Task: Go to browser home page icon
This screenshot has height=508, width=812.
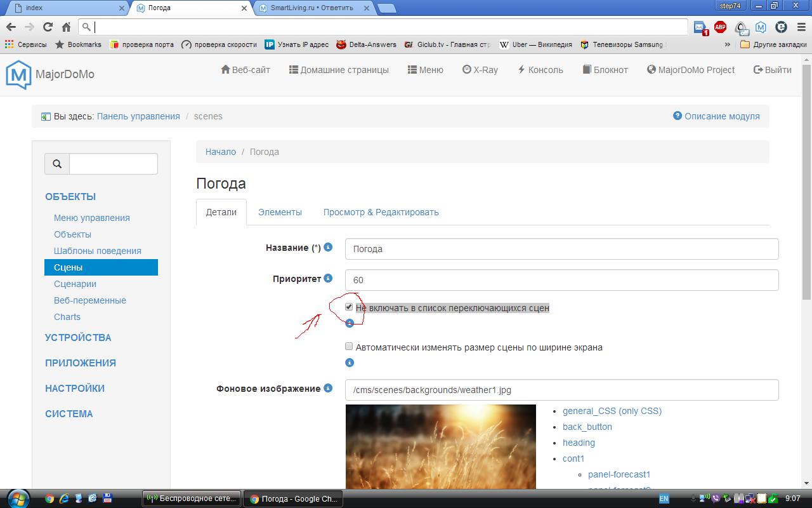Action: pos(66,27)
